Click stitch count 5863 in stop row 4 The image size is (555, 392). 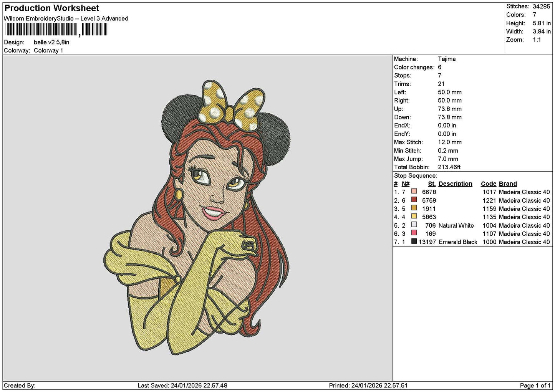[429, 217]
